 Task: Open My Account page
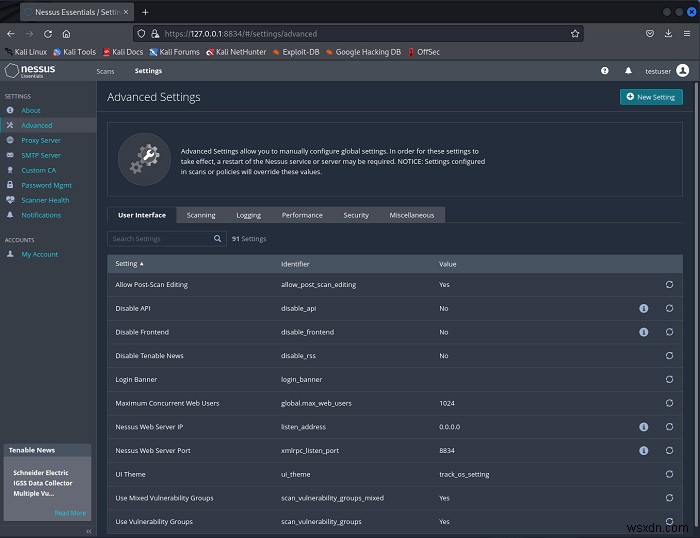click(40, 254)
